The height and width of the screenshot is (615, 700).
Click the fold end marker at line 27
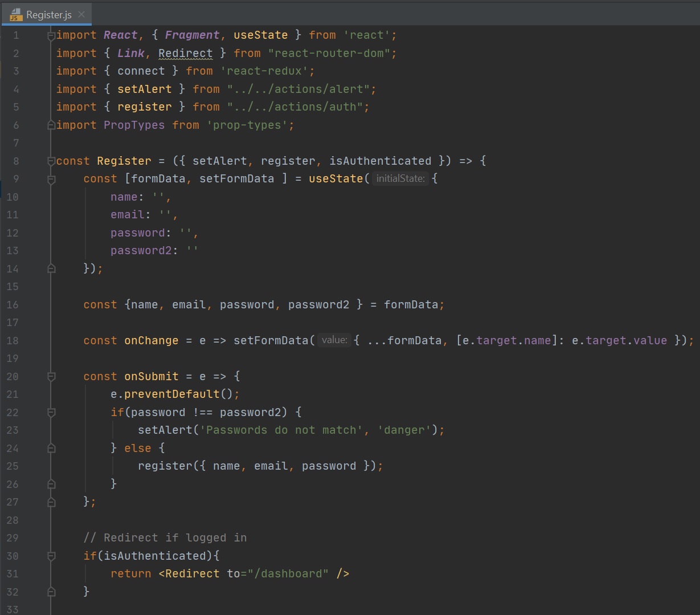[x=51, y=502]
